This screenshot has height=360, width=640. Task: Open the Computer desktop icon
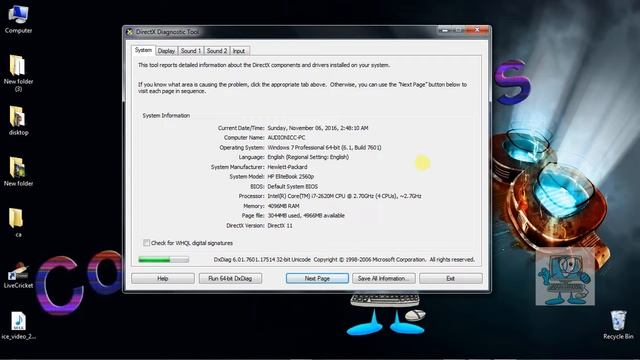(18, 19)
